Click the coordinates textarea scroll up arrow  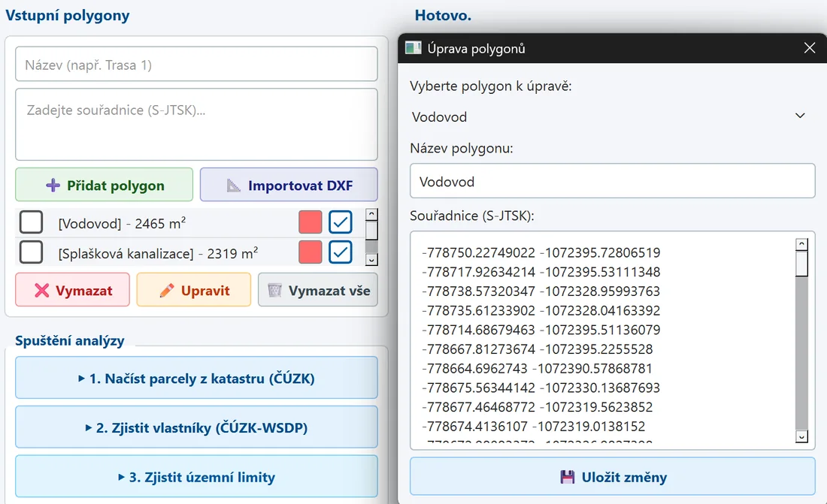801,244
